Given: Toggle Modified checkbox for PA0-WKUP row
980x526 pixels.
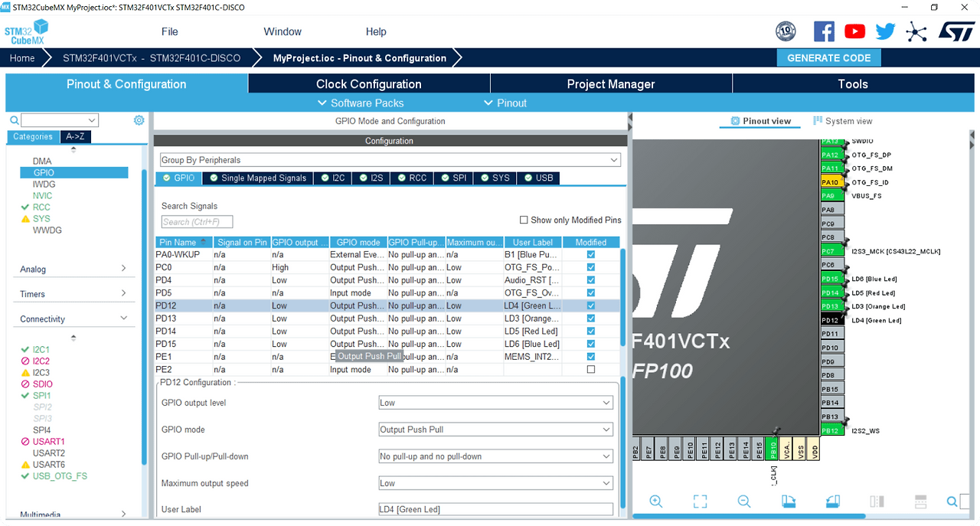Looking at the screenshot, I should (590, 254).
